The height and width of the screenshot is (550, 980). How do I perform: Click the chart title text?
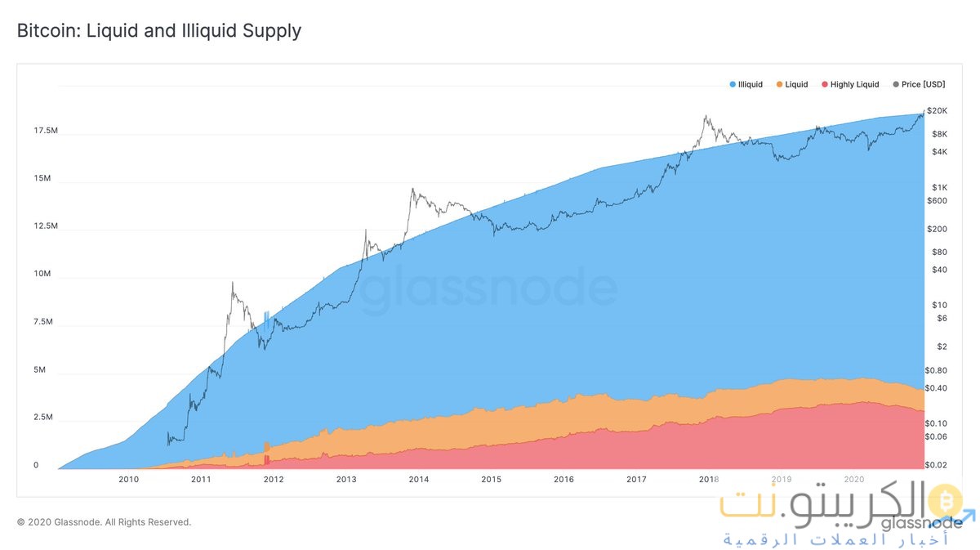pos(159,31)
